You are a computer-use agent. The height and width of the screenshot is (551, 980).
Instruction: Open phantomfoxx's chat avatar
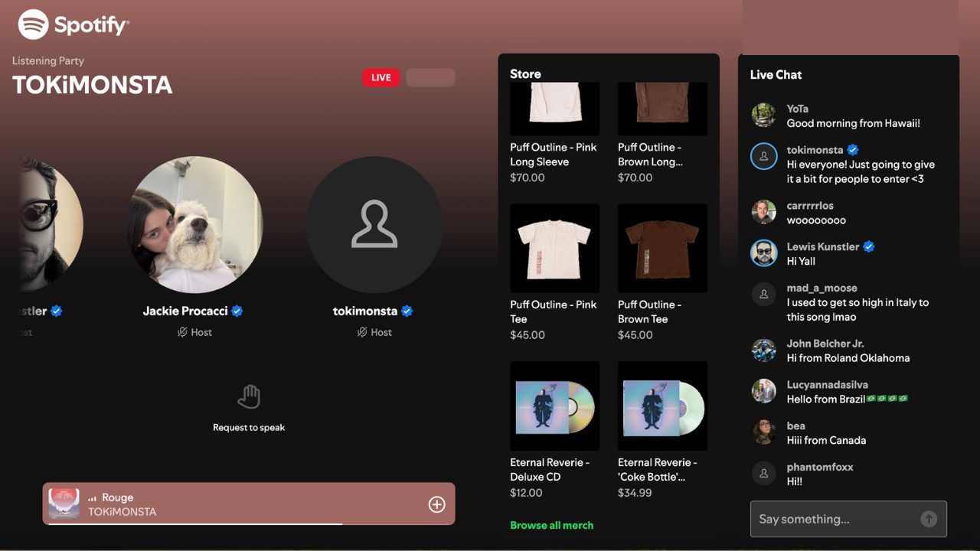coord(764,474)
